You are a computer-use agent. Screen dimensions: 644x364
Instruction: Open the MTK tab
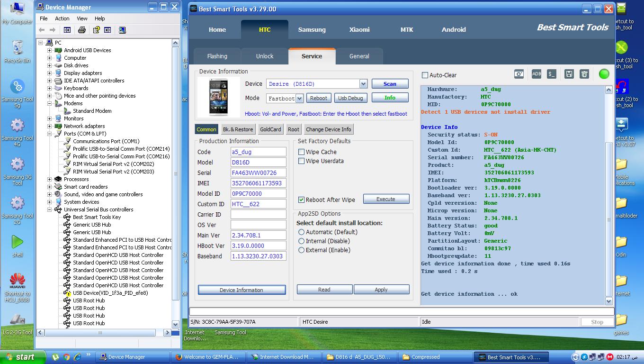pos(407,29)
